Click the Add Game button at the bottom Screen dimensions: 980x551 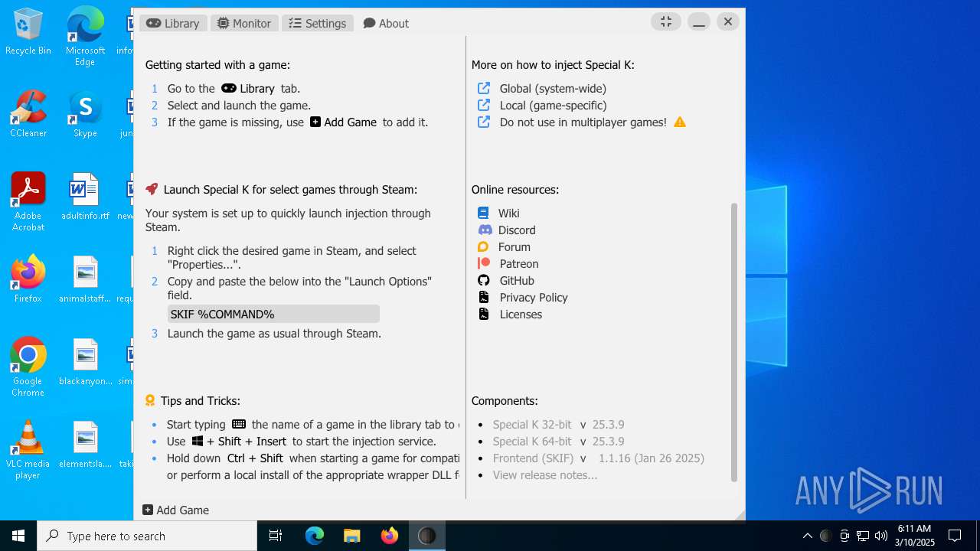(x=176, y=510)
